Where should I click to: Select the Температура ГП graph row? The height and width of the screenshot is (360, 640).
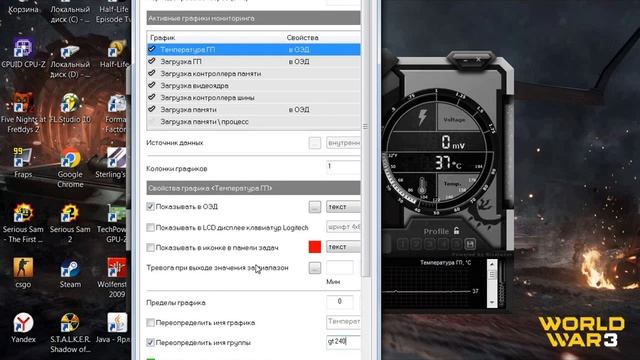pos(253,49)
